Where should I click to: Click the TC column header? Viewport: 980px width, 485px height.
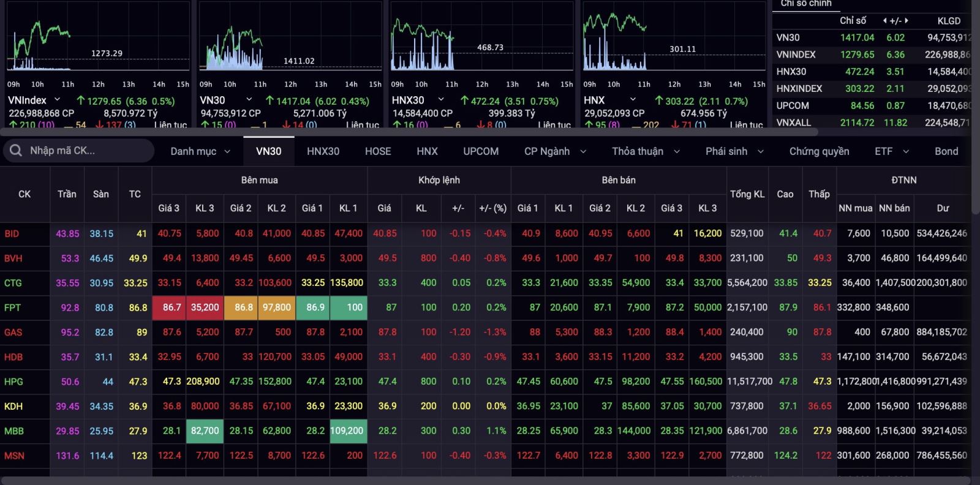135,194
